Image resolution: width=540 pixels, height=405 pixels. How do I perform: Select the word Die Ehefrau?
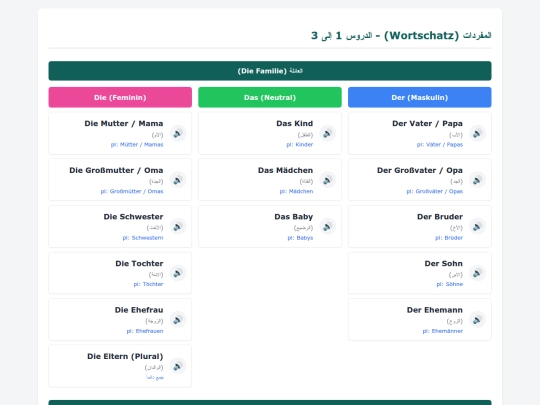[139, 310]
